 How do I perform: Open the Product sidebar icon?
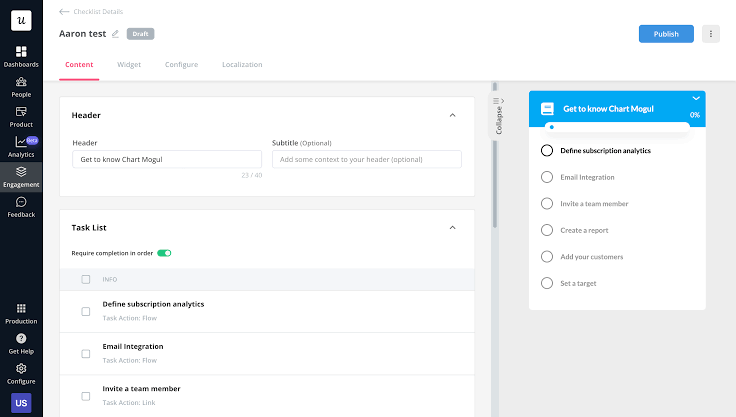tap(21, 112)
